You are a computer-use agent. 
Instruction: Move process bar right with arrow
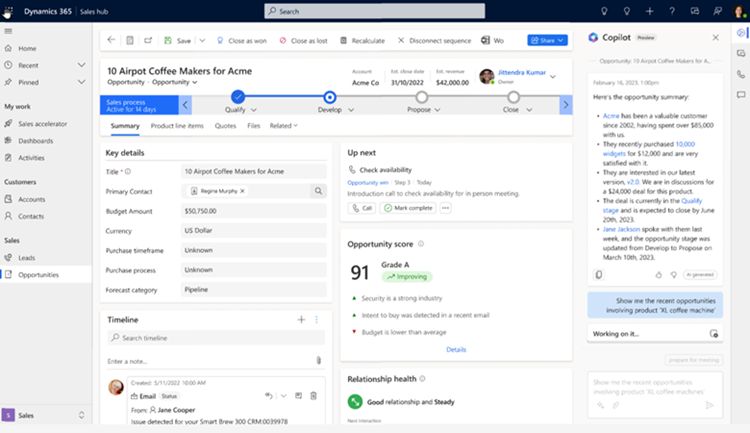coord(566,105)
